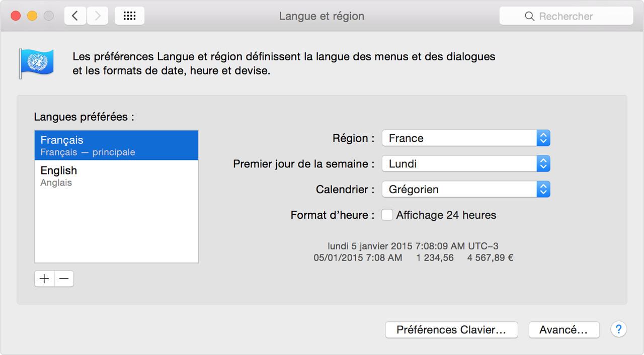This screenshot has height=355, width=644.
Task: Focus the Rechercher search field
Action: pos(579,16)
